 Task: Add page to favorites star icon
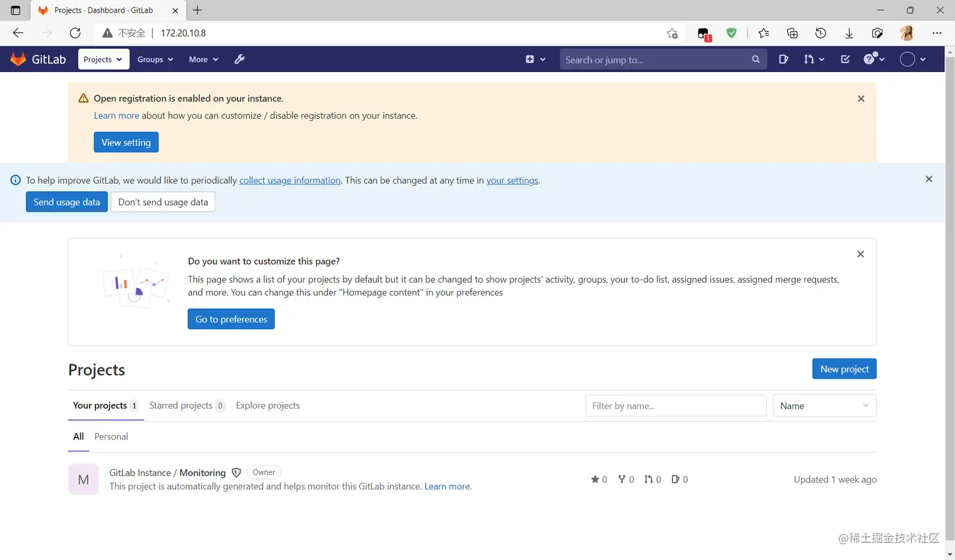pyautogui.click(x=672, y=33)
